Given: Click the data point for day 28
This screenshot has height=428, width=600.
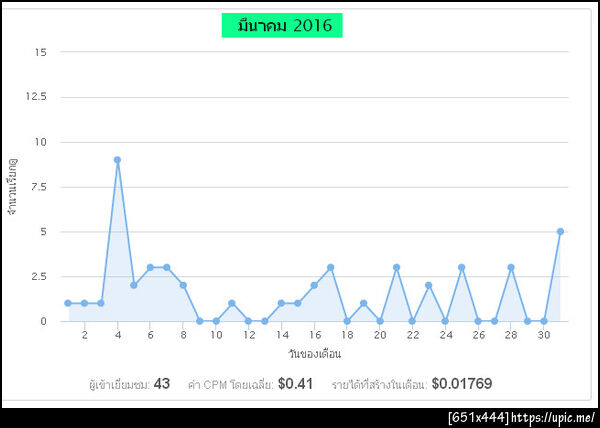Looking at the screenshot, I should pos(510,267).
